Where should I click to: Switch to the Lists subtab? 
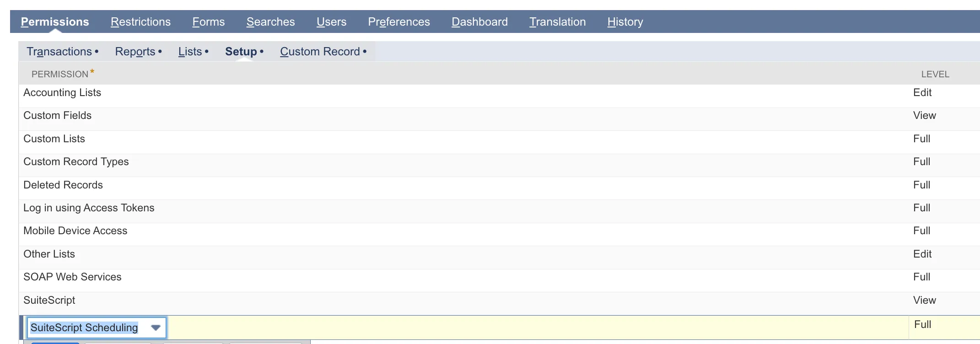tap(193, 52)
